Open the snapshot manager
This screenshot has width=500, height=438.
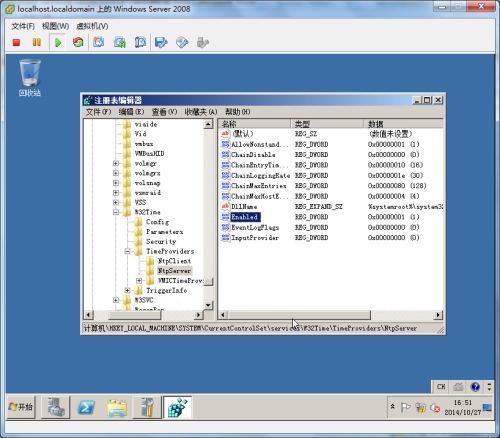coord(140,42)
